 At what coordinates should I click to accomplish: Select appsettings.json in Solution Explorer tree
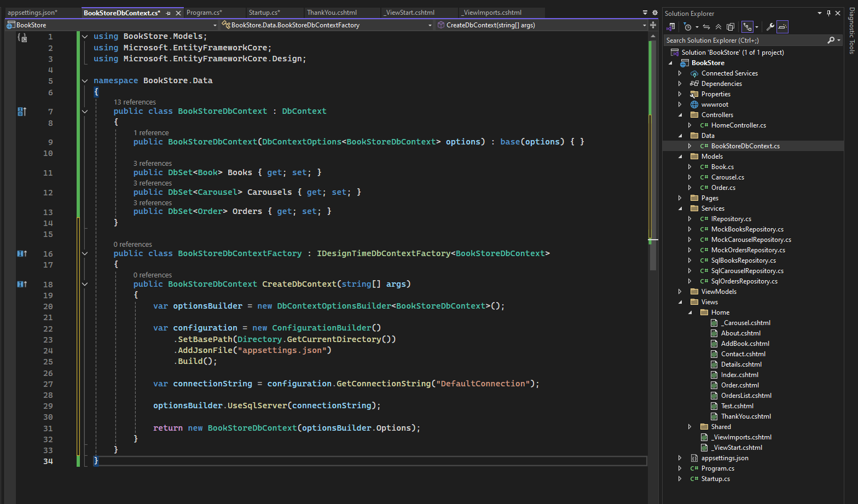pyautogui.click(x=724, y=458)
